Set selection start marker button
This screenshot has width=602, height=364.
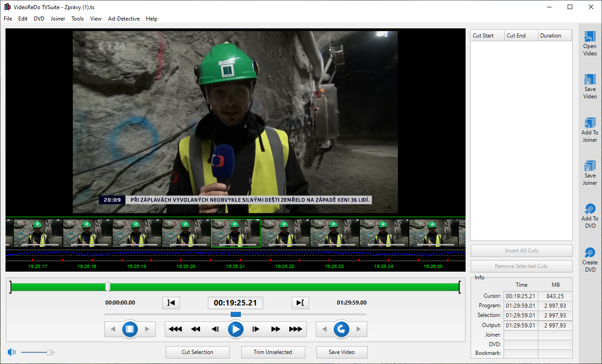(171, 303)
